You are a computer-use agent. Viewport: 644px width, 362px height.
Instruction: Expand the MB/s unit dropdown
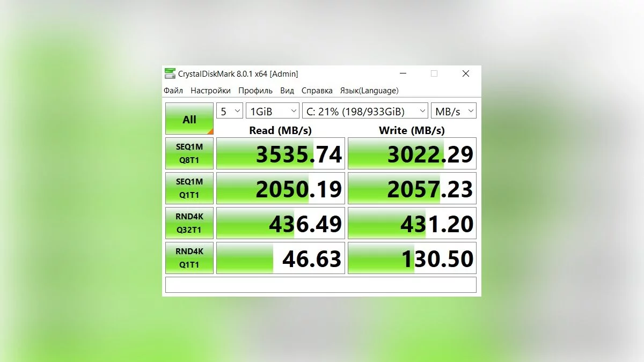coord(453,111)
